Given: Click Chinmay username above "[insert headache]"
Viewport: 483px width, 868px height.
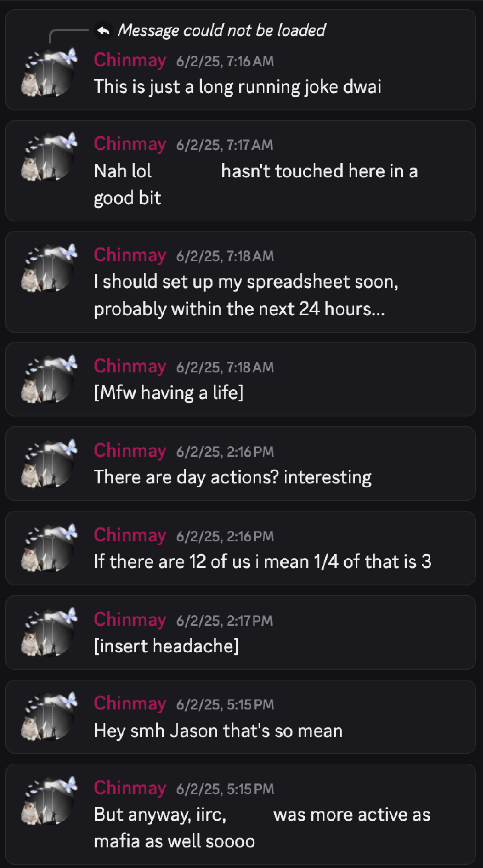Looking at the screenshot, I should 130,619.
